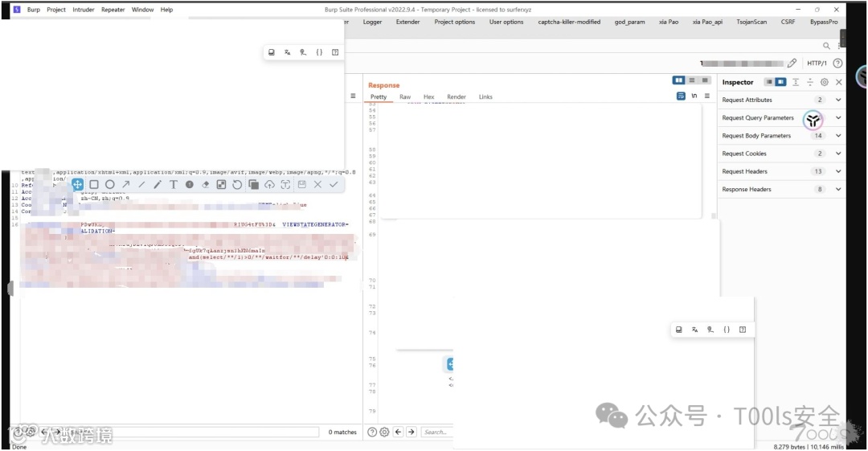
Task: Upload screenshot using cloud icon
Action: 269,185
